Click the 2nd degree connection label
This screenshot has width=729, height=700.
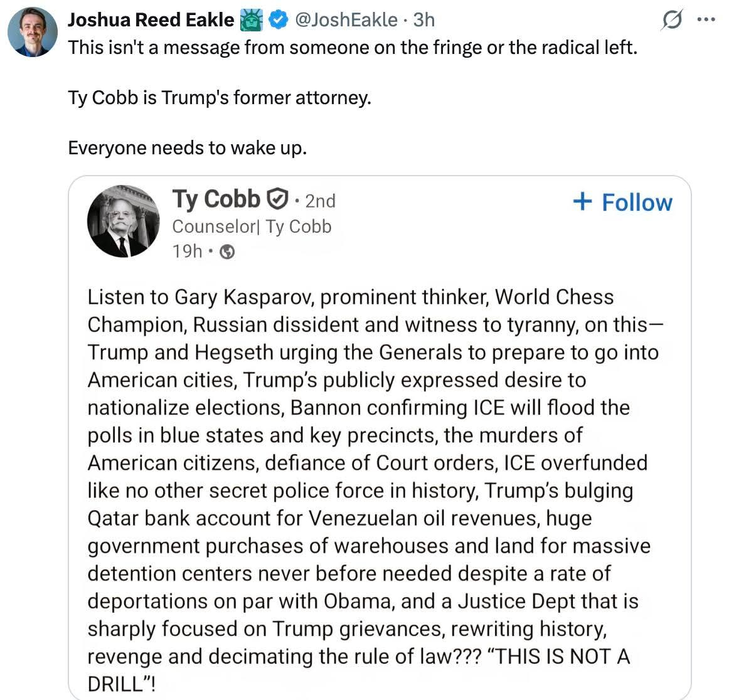coord(320,201)
